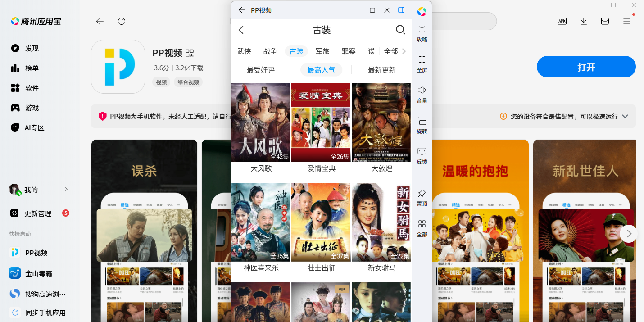Open the messages mail icon
Image resolution: width=644 pixels, height=322 pixels.
(x=605, y=21)
